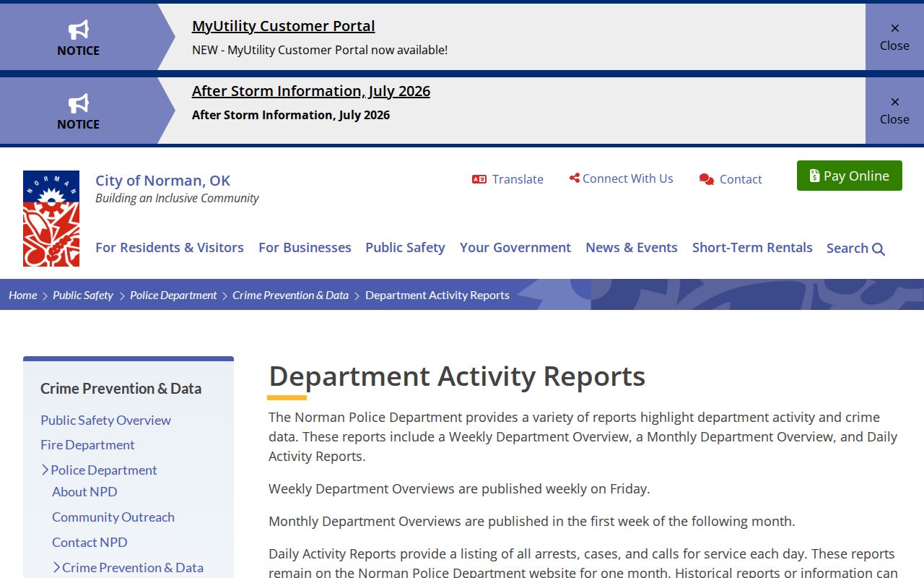Go to Crime Prevention & Data breadcrumb
Screen dimensions: 924x578
[290, 295]
